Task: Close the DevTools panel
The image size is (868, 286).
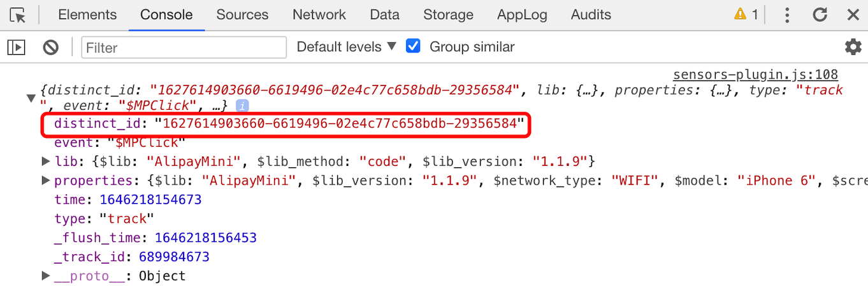Action: pyautogui.click(x=853, y=15)
